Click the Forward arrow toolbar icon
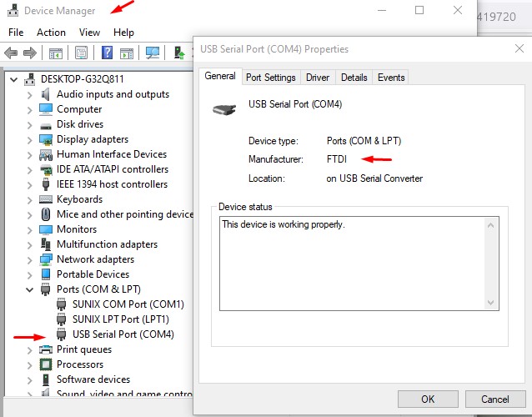The image size is (532, 417). pyautogui.click(x=30, y=53)
